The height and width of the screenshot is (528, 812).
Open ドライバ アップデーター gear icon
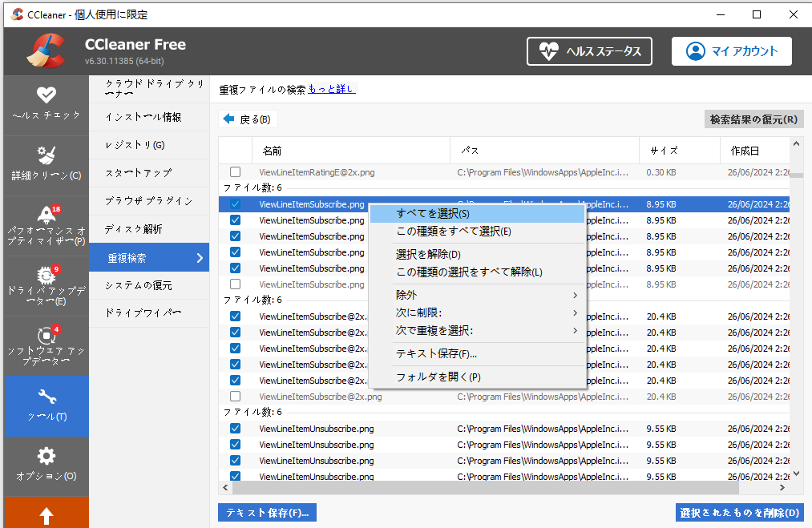pos(47,275)
